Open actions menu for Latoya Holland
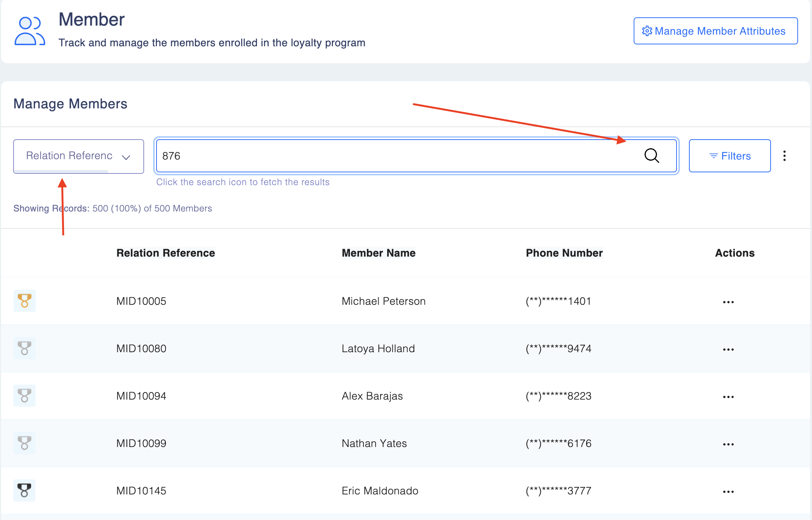 pos(728,350)
